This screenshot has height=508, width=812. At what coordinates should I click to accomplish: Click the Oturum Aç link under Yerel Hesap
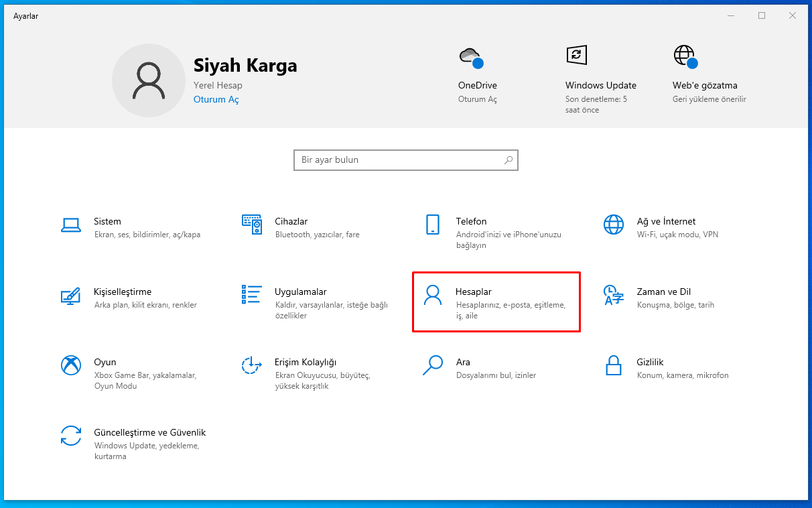[x=216, y=100]
